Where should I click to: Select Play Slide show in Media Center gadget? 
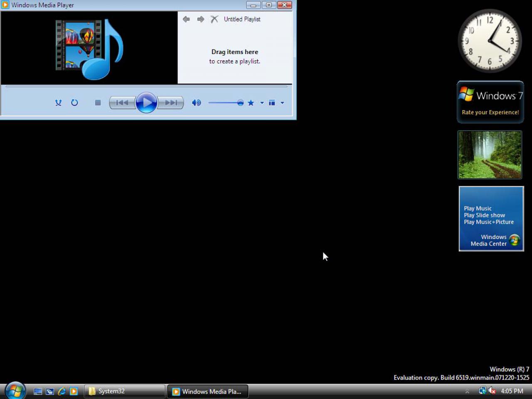(484, 215)
